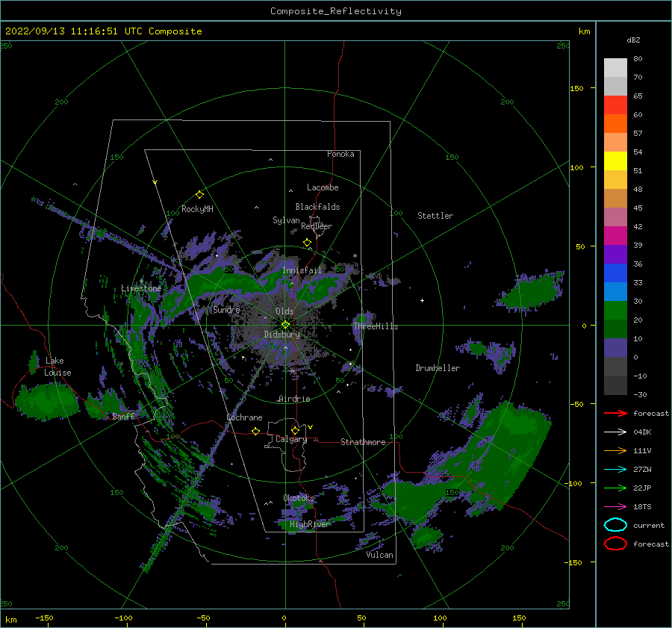Click the Banff label
Screen dimensions: 672x628
coord(123,416)
